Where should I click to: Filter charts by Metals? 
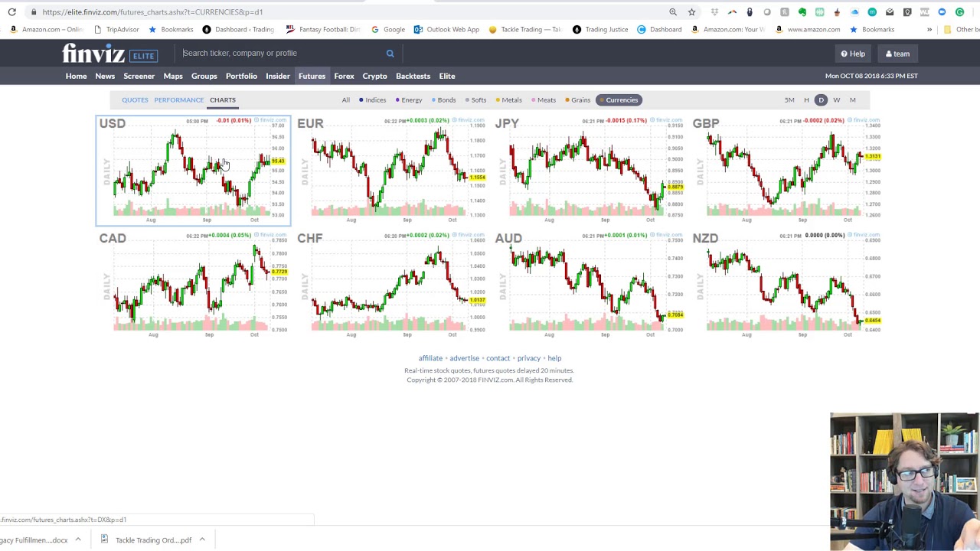point(509,99)
